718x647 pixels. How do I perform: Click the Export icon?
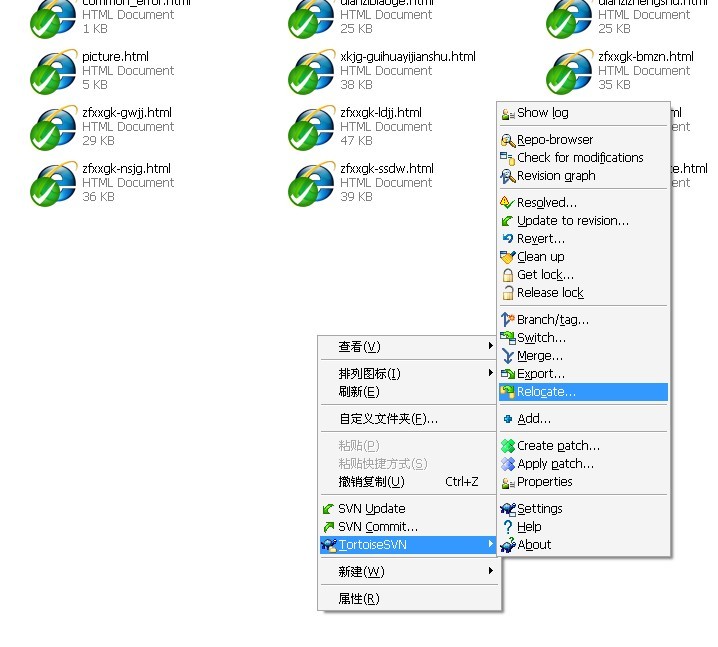[508, 374]
